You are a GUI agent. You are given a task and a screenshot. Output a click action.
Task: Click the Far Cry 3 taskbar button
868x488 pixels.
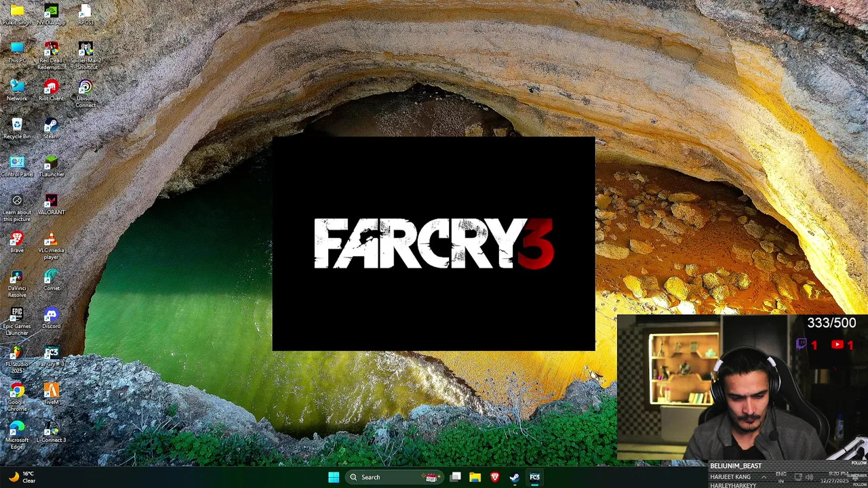(534, 477)
